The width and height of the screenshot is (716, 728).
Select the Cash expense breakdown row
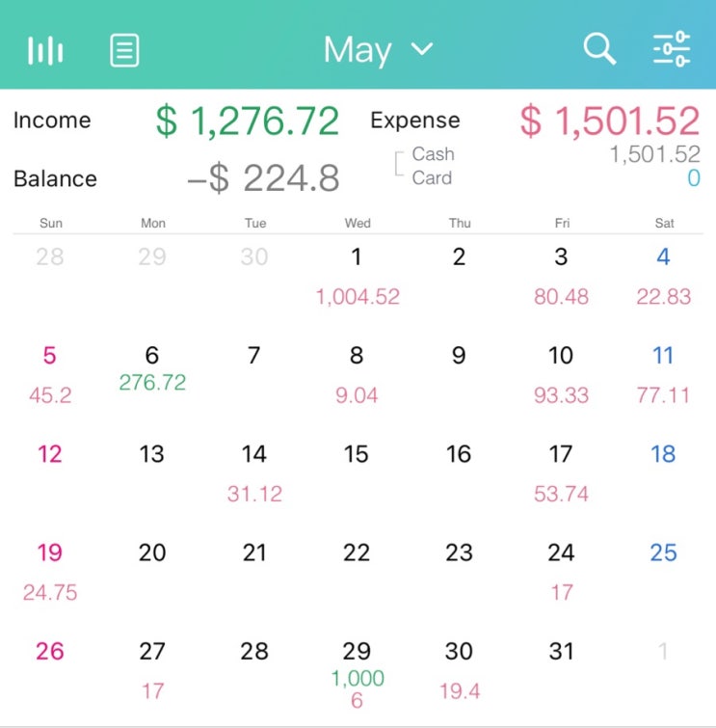(547, 154)
